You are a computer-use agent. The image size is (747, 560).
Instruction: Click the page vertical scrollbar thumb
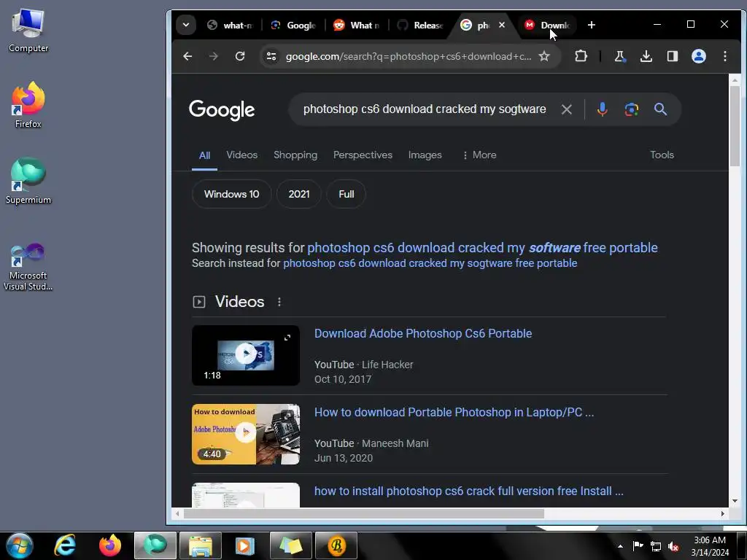coord(735,126)
